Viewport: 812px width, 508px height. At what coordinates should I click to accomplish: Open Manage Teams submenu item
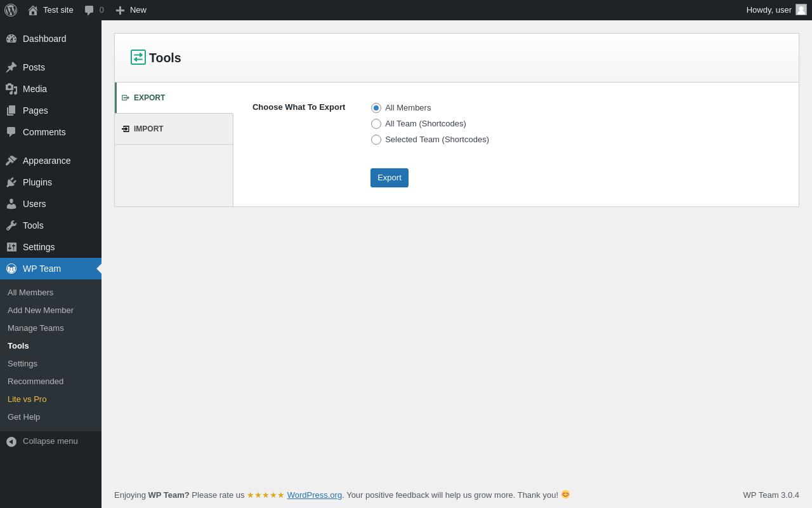coord(36,328)
